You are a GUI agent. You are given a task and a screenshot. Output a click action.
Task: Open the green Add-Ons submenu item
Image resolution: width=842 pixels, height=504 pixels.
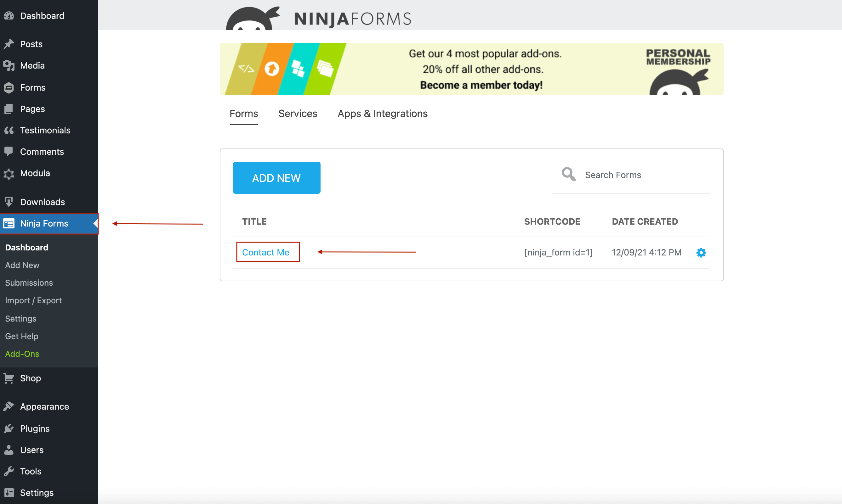pyautogui.click(x=22, y=354)
